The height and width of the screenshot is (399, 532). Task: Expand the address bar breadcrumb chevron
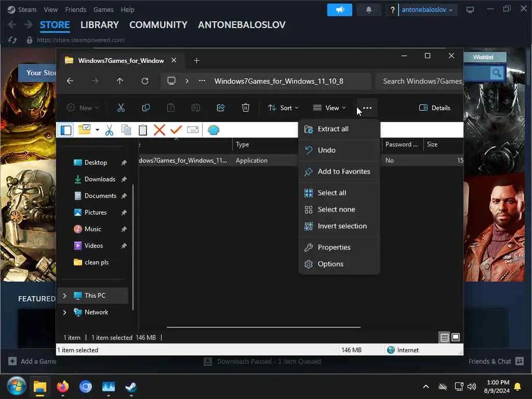[187, 81]
